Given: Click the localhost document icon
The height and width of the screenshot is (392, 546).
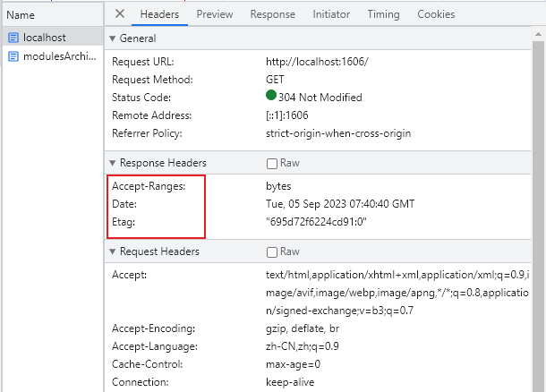Looking at the screenshot, I should pyautogui.click(x=13, y=38).
